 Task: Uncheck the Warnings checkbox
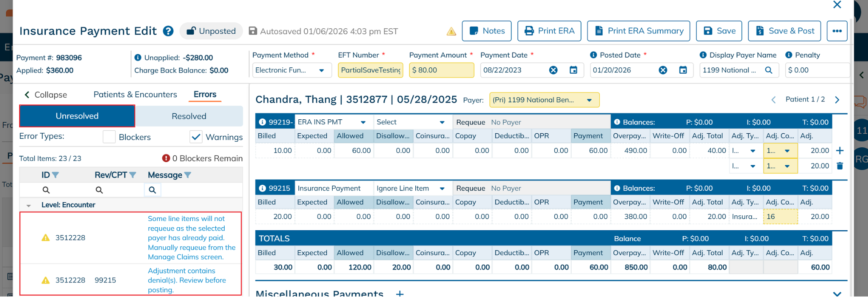196,137
